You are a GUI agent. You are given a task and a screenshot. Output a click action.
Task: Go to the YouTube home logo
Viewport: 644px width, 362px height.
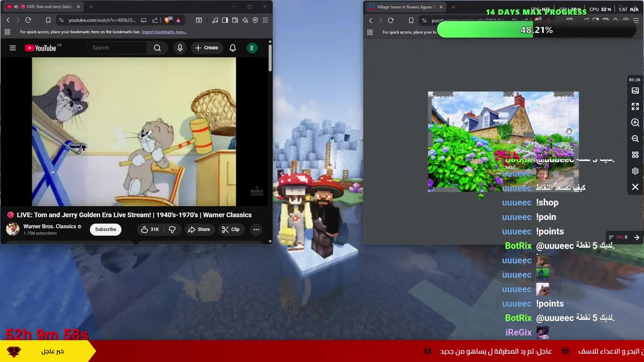tap(41, 48)
